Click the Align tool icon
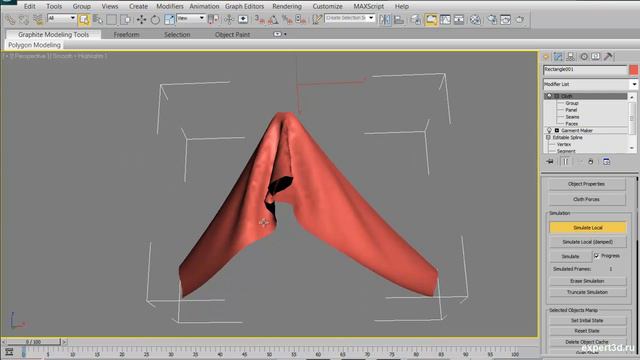Image resolution: width=640 pixels, height=360 pixels. tap(399, 19)
